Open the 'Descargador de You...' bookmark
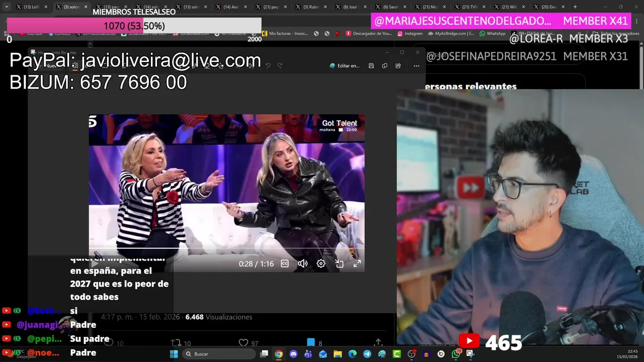The width and height of the screenshot is (644, 362). (369, 34)
